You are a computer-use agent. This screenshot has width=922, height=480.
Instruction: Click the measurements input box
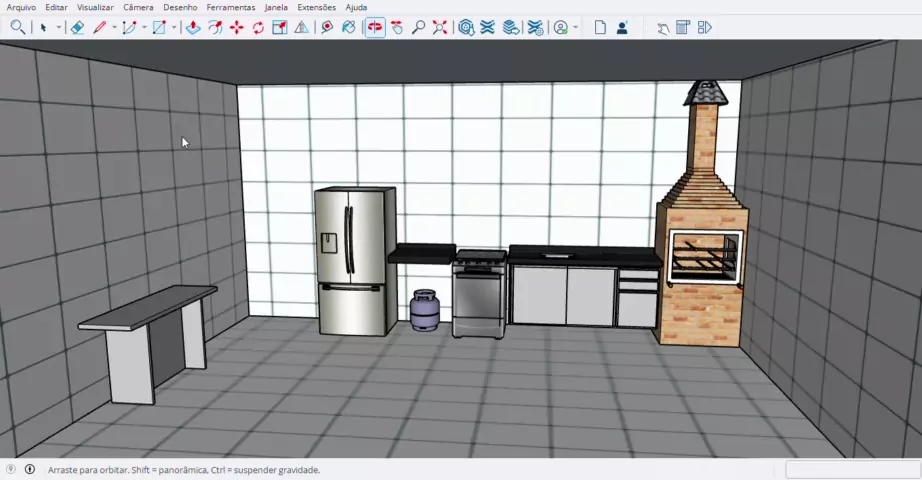(852, 470)
